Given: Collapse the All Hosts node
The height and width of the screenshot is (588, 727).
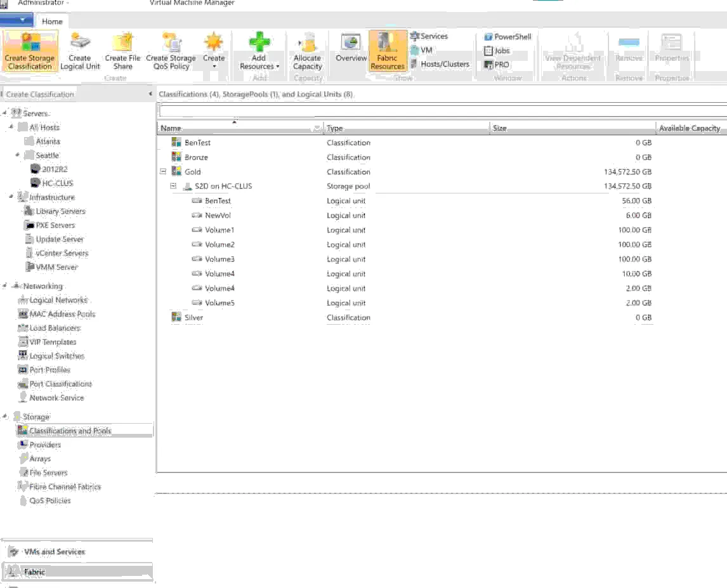Looking at the screenshot, I should coord(11,127).
